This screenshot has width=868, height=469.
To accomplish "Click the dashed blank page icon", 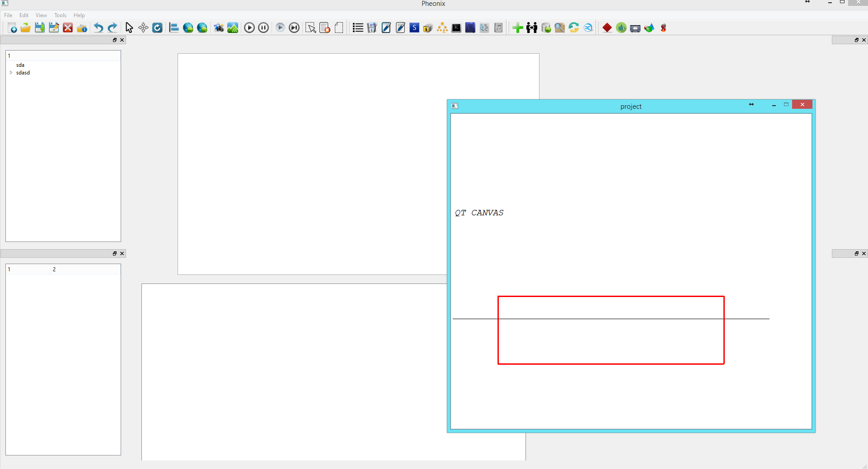I will coord(339,28).
